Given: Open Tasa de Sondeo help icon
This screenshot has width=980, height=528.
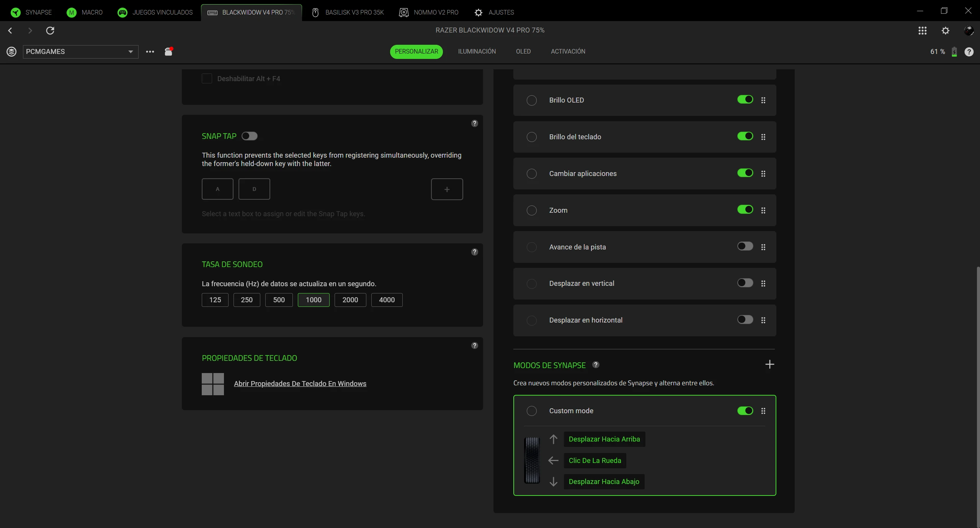Looking at the screenshot, I should [475, 252].
